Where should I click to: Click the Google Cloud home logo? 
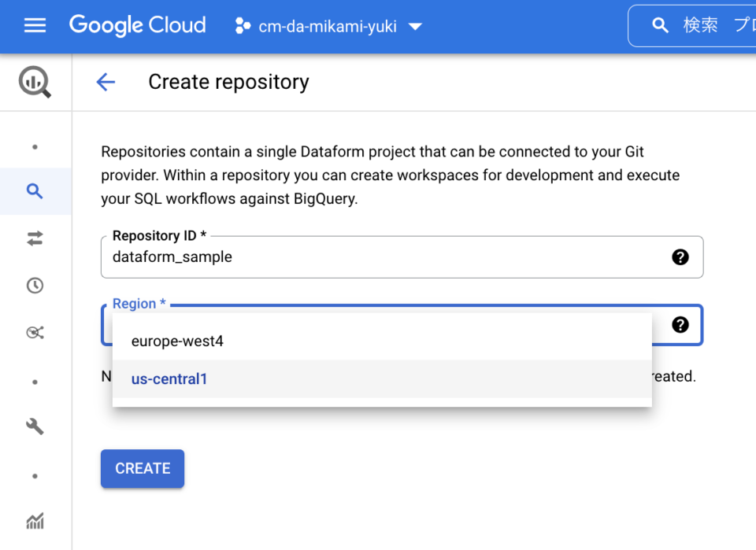[137, 25]
